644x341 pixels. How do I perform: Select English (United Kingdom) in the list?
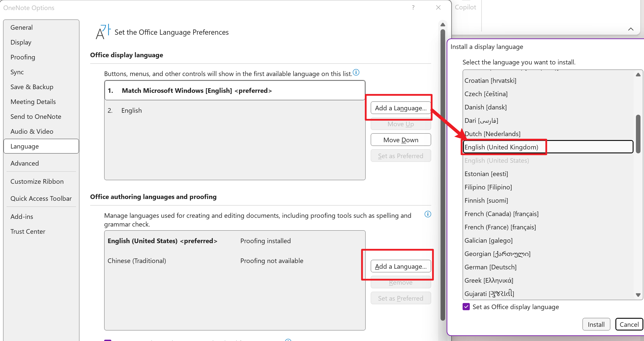(x=548, y=147)
